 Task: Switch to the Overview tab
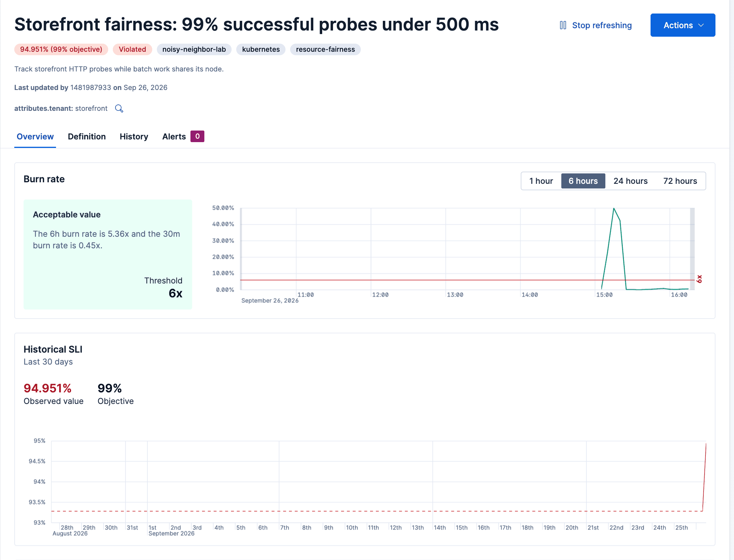[35, 136]
